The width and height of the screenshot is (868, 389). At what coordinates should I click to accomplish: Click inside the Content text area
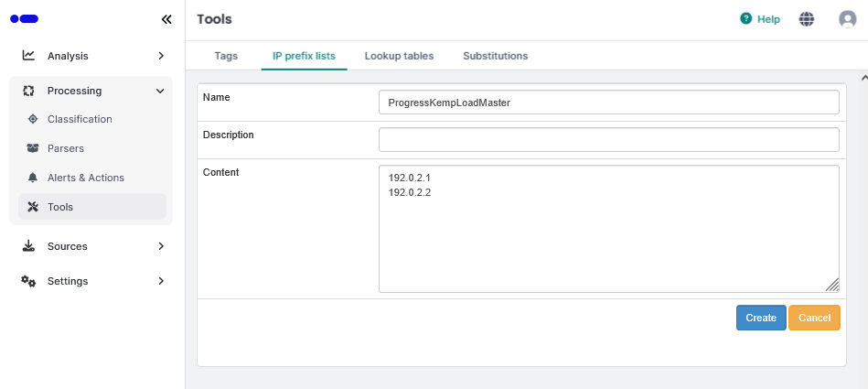609,228
